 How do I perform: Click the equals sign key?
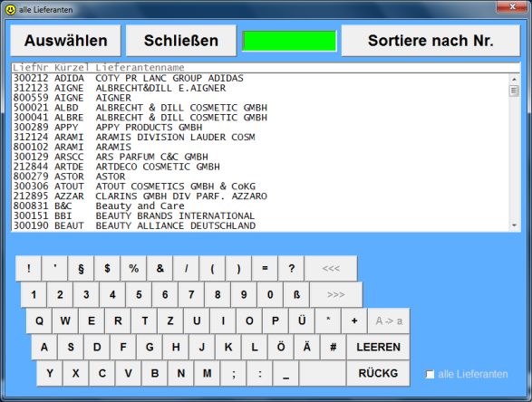click(265, 268)
